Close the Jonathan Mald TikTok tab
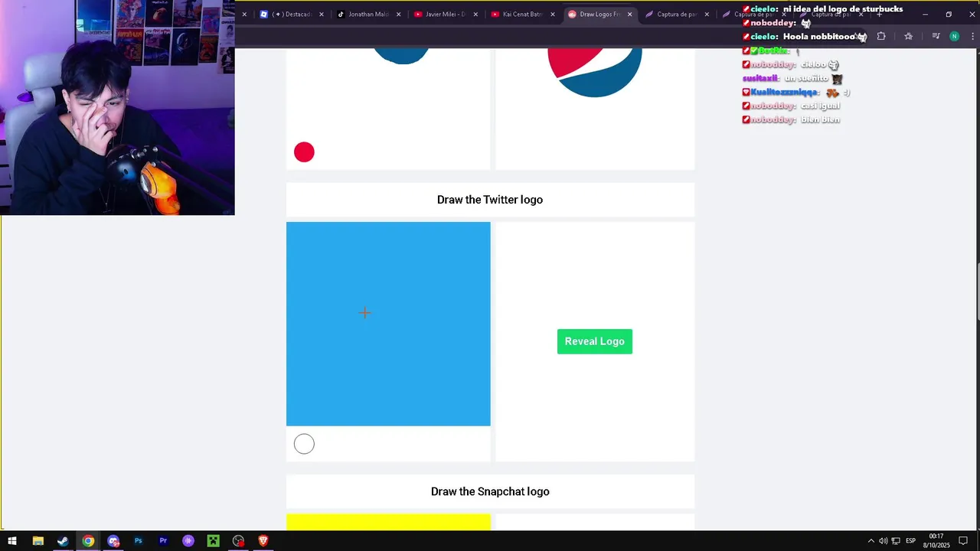980x551 pixels. (x=398, y=14)
